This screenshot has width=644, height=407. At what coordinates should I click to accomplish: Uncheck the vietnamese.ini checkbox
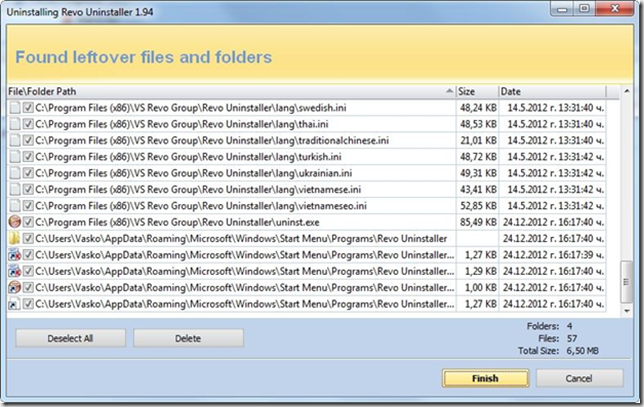point(28,189)
